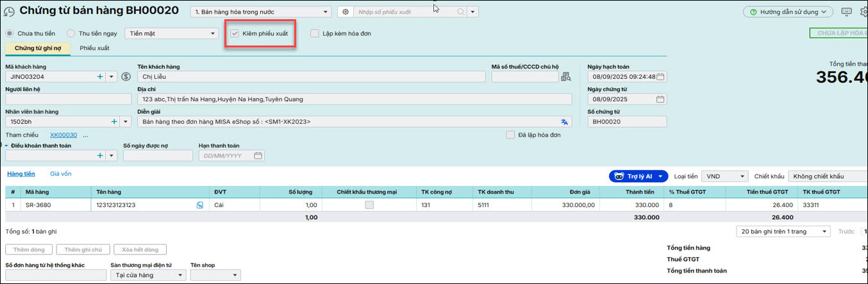
Task: Open calendar for Ngày chứng từ
Action: coord(660,99)
